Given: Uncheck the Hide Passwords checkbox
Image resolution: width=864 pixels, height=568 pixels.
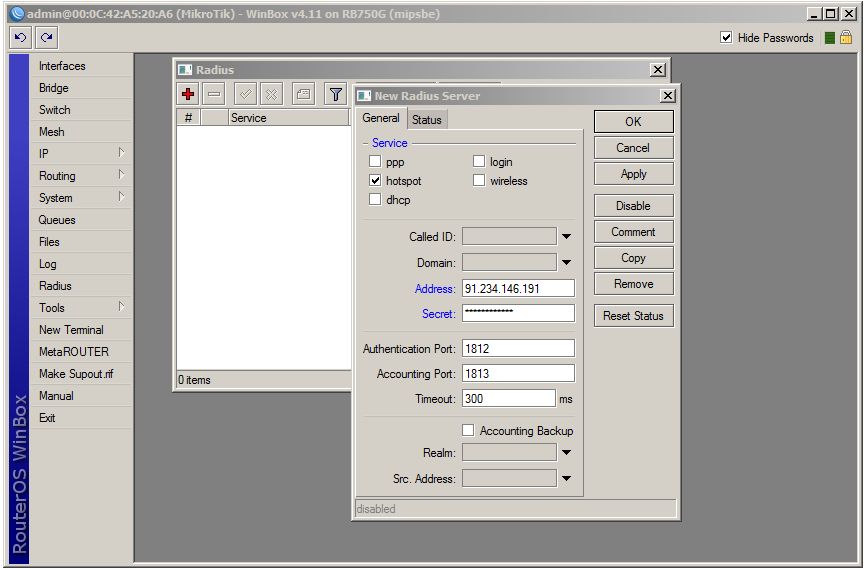Looking at the screenshot, I should (x=726, y=38).
